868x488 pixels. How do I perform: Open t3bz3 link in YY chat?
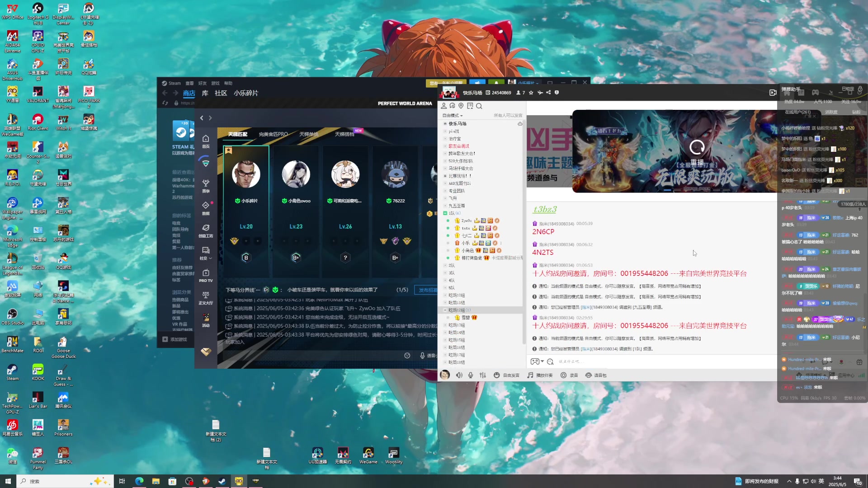point(545,209)
